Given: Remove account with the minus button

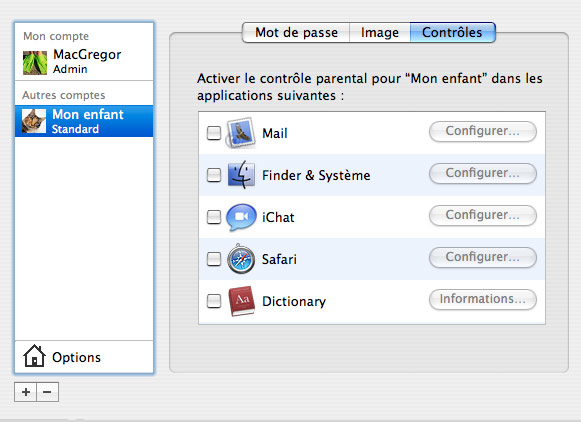Looking at the screenshot, I should tap(47, 392).
